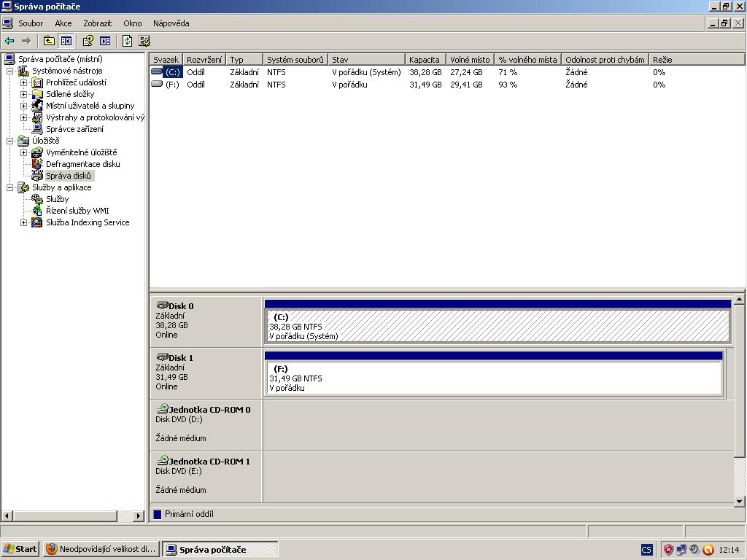Screen dimensions: 747x560
Task: Open the Okno menu
Action: [133, 23]
